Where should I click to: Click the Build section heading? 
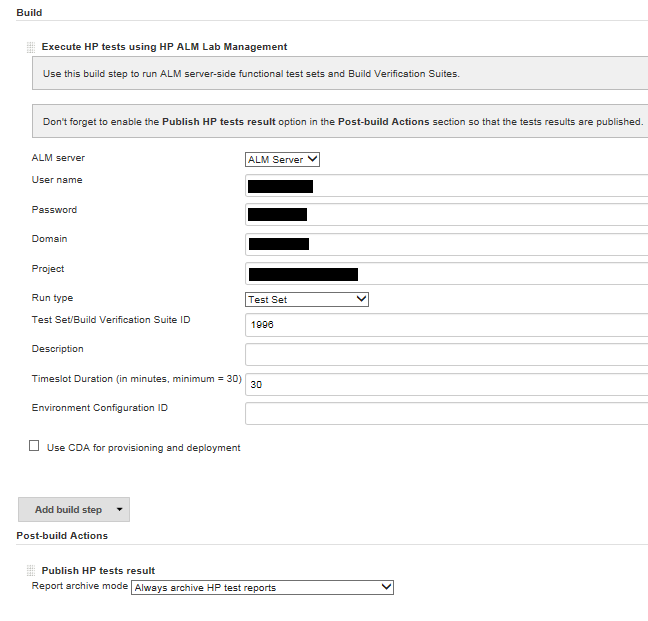30,12
